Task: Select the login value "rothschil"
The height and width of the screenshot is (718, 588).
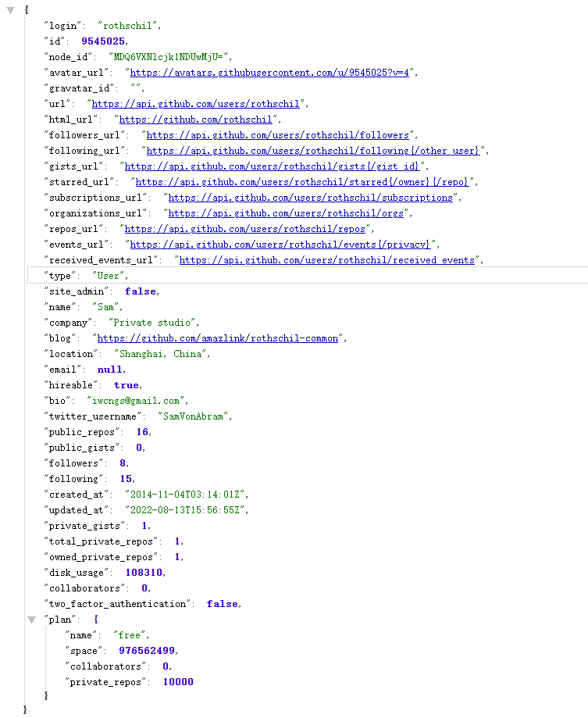Action: coord(127,26)
